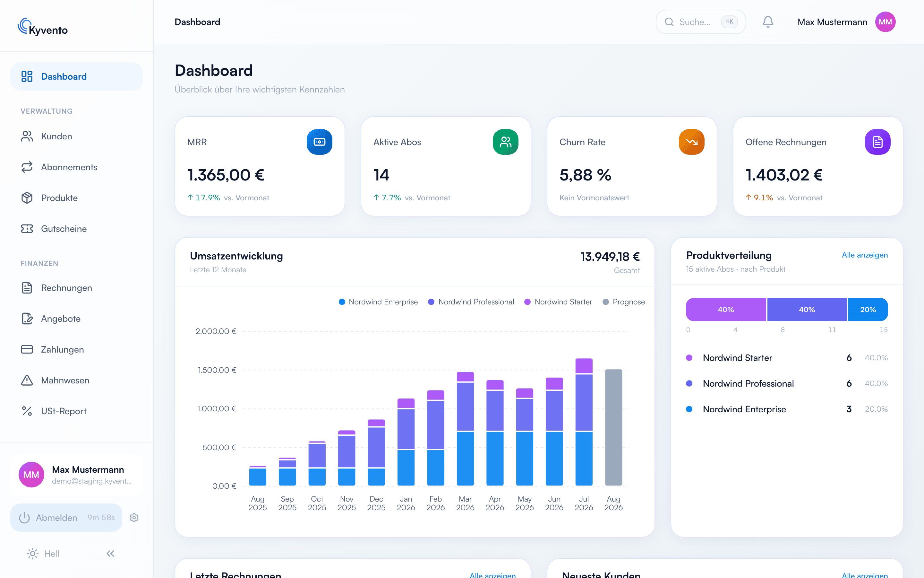
Task: Click the purple 40% distribution segment
Action: coord(726,310)
